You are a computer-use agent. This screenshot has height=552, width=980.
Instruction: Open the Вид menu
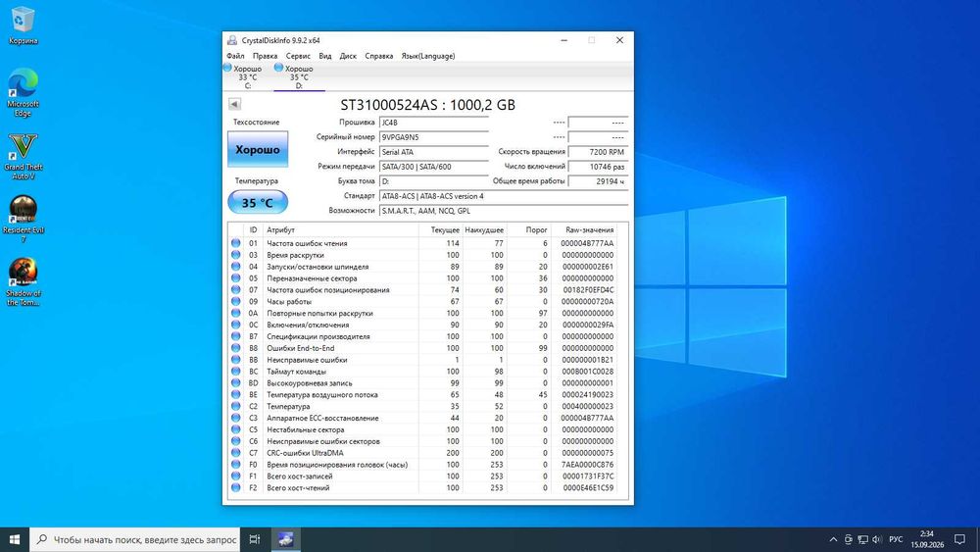(325, 56)
